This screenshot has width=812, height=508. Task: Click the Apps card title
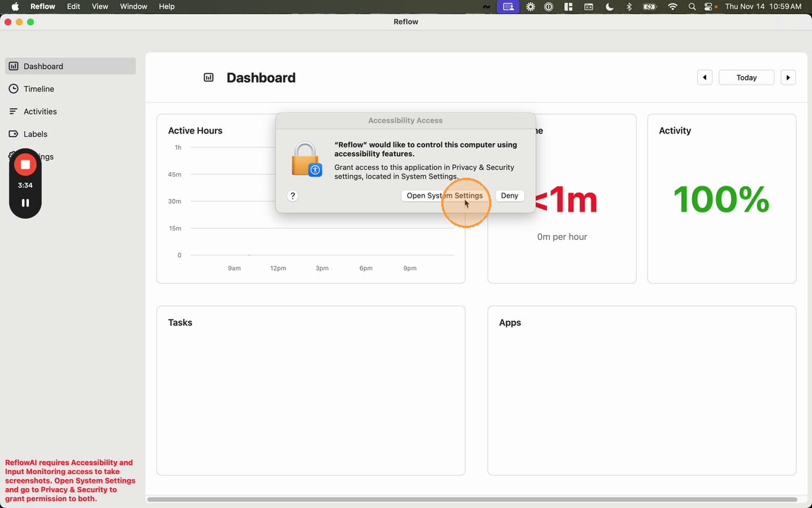[x=510, y=322]
